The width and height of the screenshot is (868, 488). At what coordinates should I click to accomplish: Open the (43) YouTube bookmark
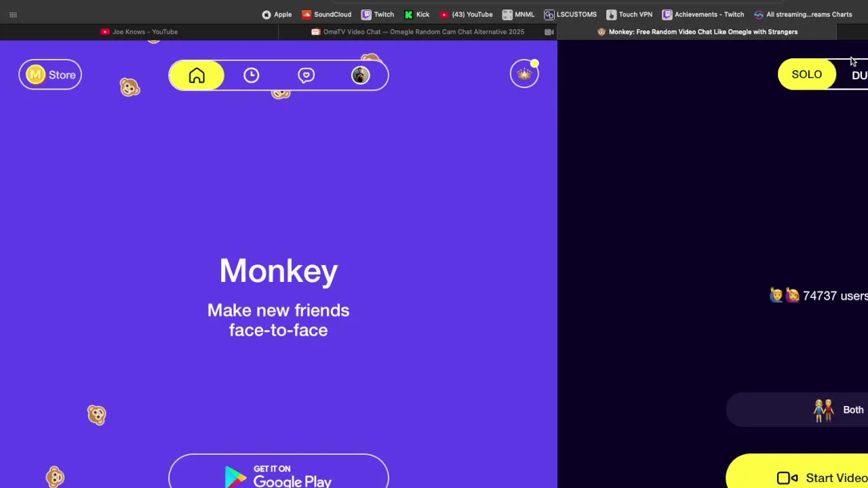466,14
